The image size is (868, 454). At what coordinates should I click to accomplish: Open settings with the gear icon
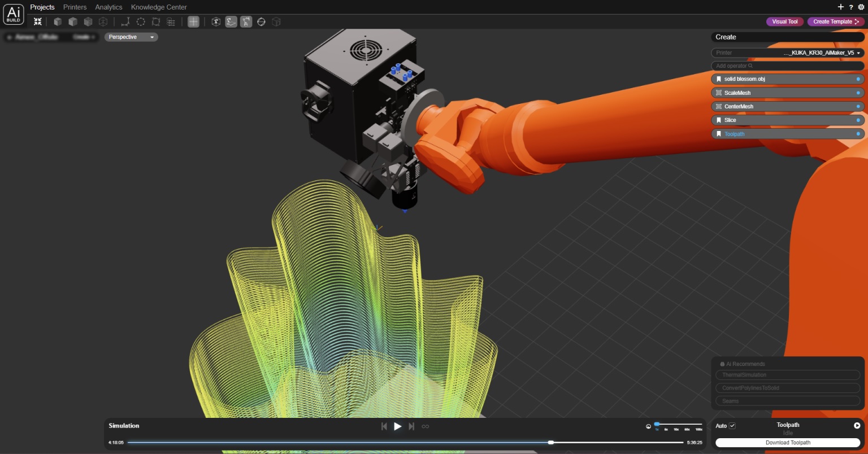[861, 7]
